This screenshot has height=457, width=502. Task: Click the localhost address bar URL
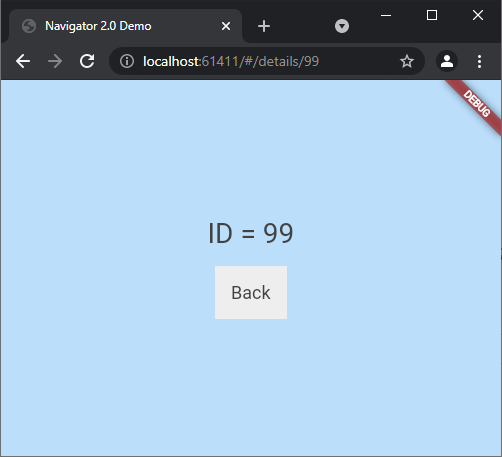[231, 61]
